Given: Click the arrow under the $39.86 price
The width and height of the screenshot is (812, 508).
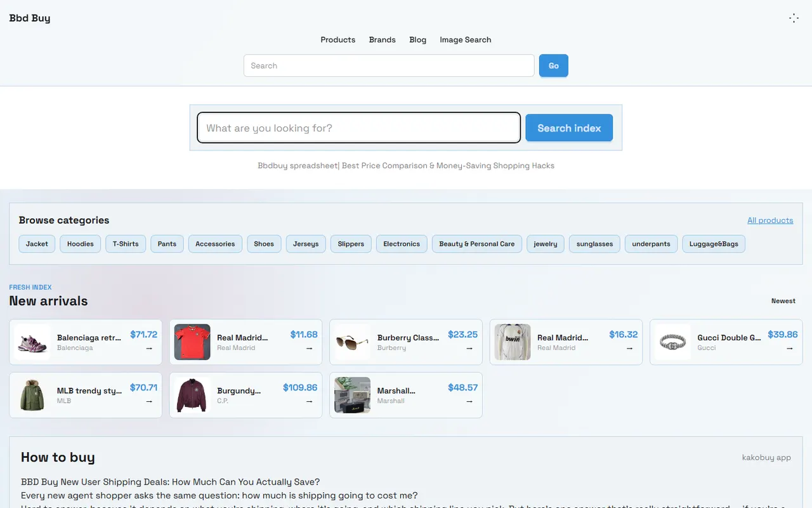Looking at the screenshot, I should tap(790, 348).
